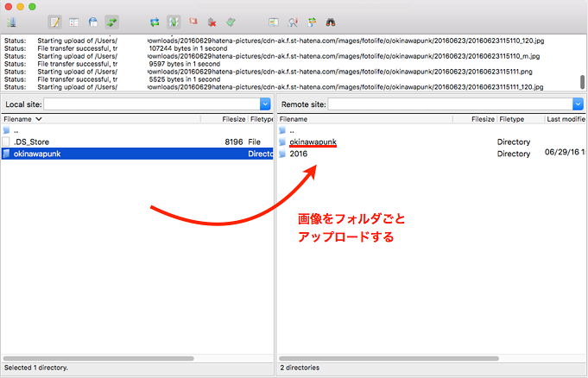Image resolution: width=588 pixels, height=378 pixels.
Task: Toggle the remote directory tree
Action: click(93, 22)
